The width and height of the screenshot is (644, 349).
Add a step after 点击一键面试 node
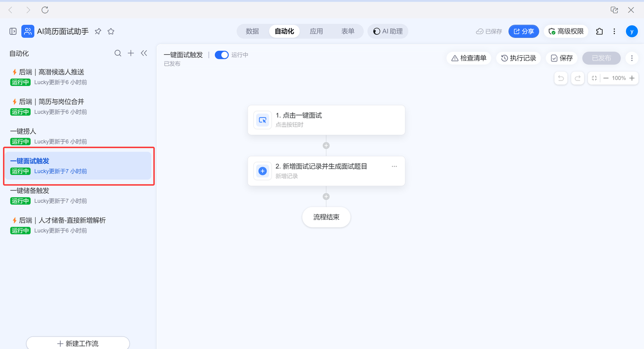326,146
